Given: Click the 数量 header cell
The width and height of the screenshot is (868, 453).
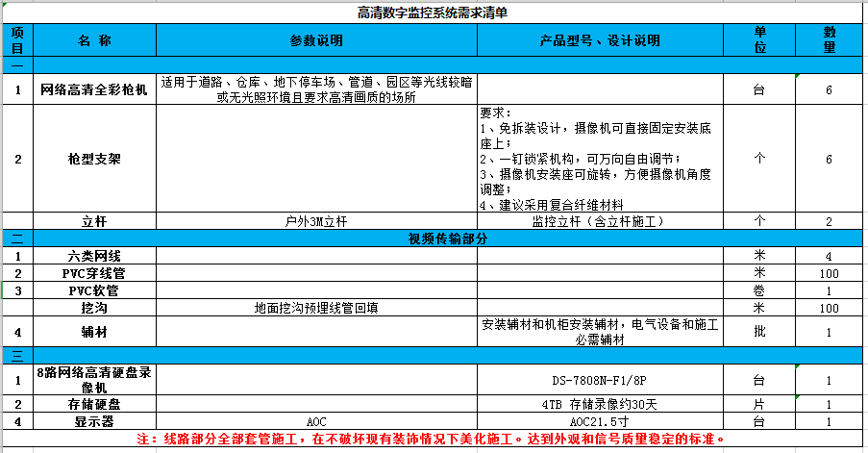Looking at the screenshot, I should (x=829, y=40).
